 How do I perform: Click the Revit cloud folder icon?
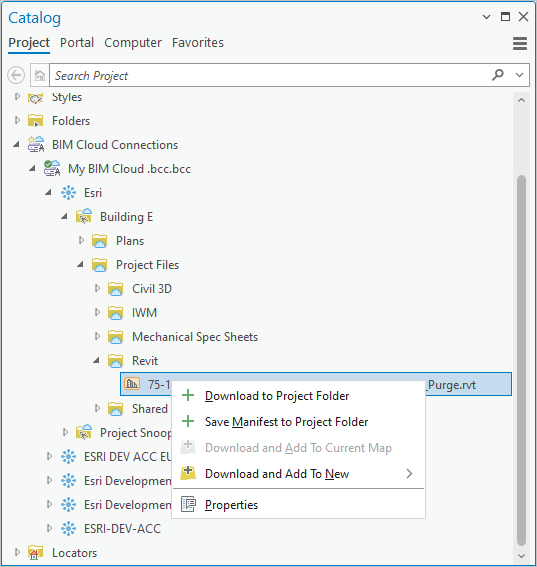(115, 361)
